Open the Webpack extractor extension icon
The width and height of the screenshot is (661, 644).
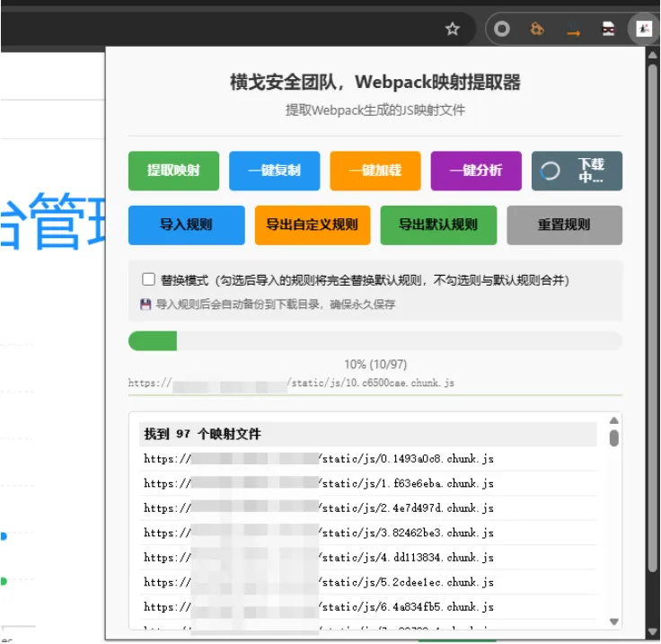[x=644, y=29]
